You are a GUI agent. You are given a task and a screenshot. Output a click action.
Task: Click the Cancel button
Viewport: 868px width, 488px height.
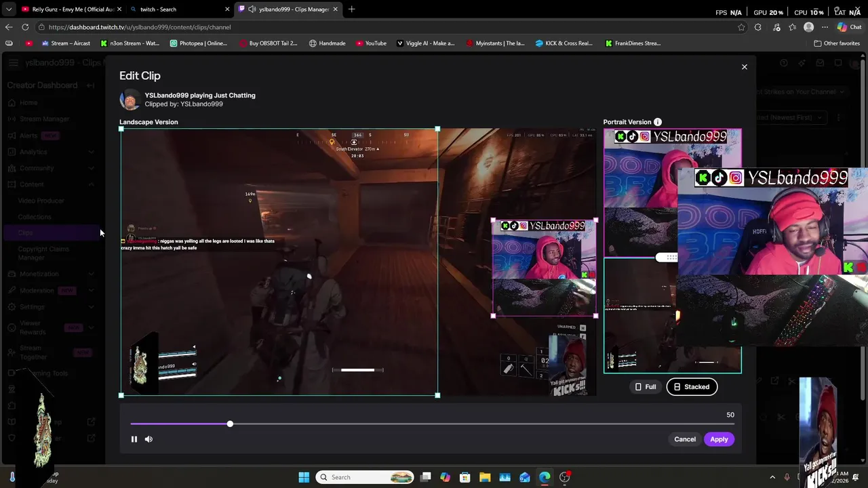685,439
